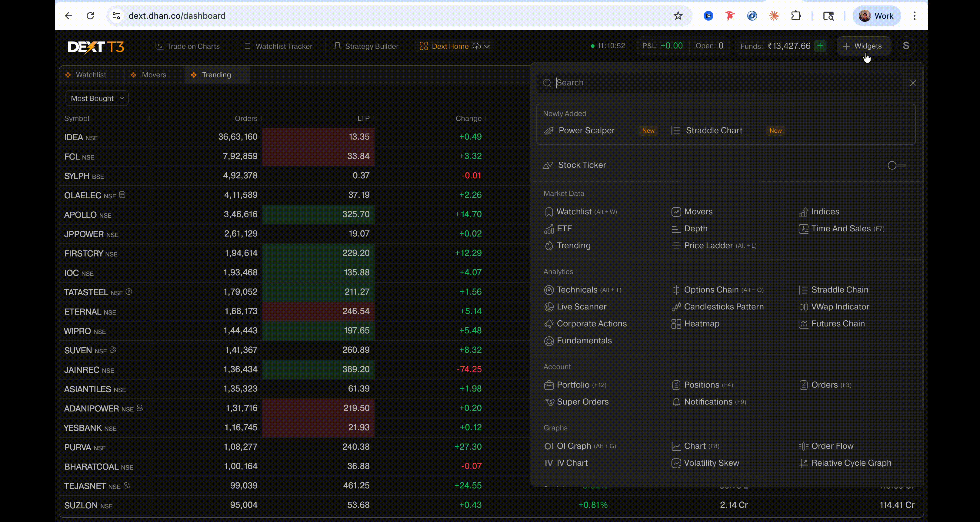
Task: Expand the Most Bought dropdown
Action: tap(97, 98)
